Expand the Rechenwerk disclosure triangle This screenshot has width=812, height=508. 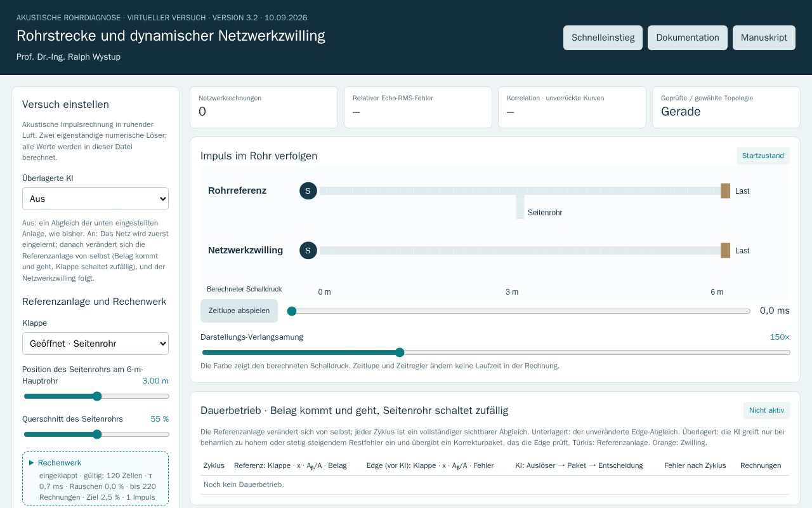point(32,463)
